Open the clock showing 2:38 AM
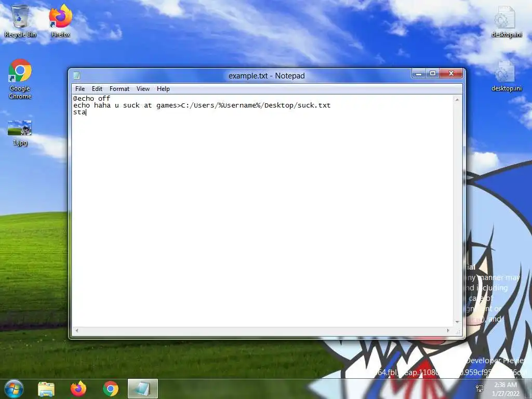The image size is (532, 399). coord(506,389)
